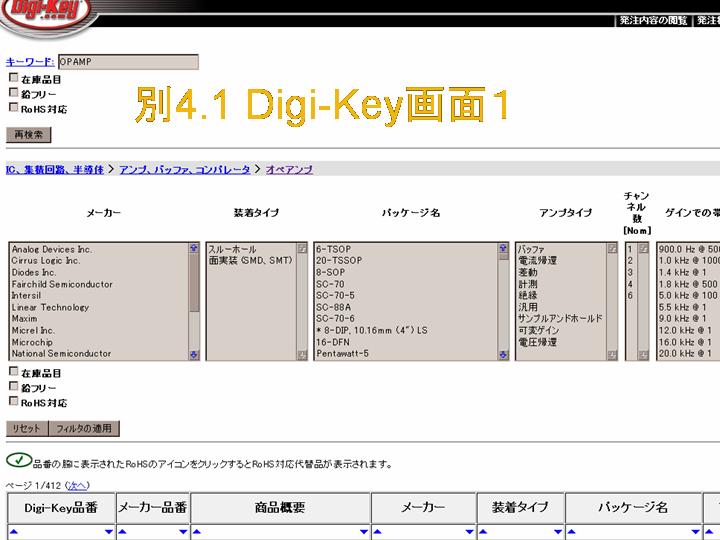Select 6 in channel count list
720x540 pixels.
632,295
